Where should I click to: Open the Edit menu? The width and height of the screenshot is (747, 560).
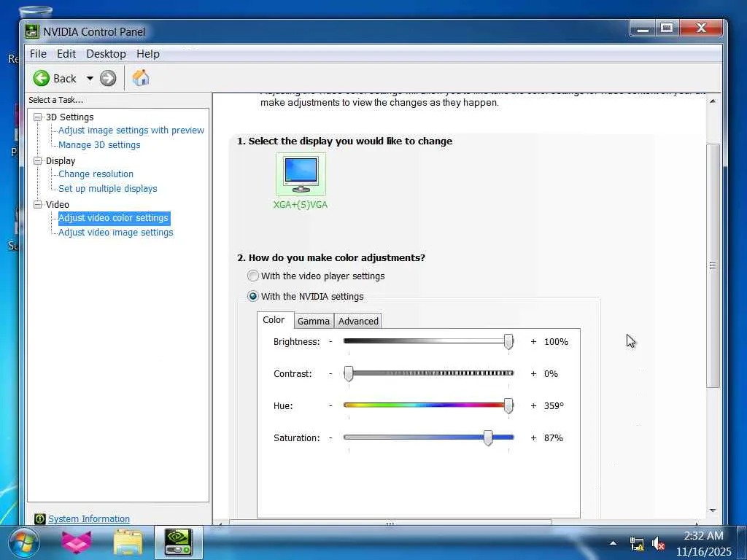(x=66, y=54)
